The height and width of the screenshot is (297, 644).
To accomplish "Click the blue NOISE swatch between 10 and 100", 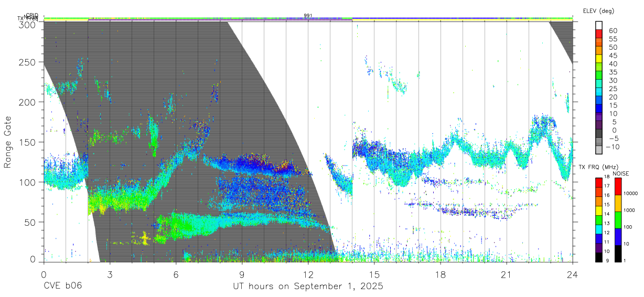I will (x=618, y=236).
